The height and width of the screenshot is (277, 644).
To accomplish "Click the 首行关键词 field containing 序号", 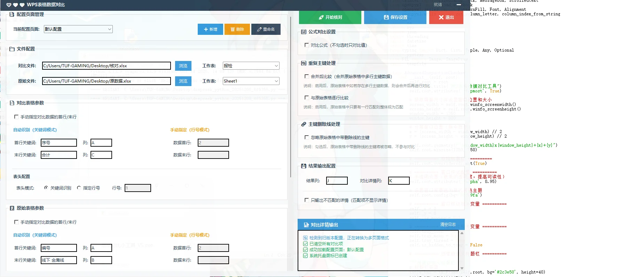I will (x=58, y=143).
